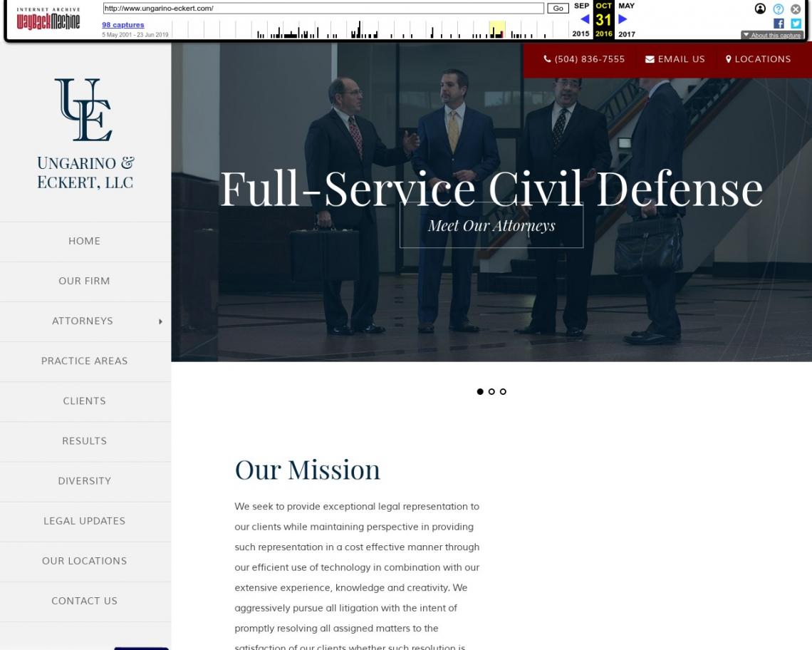The height and width of the screenshot is (650, 812).
Task: Share the capture on Twitter
Action: (x=796, y=24)
